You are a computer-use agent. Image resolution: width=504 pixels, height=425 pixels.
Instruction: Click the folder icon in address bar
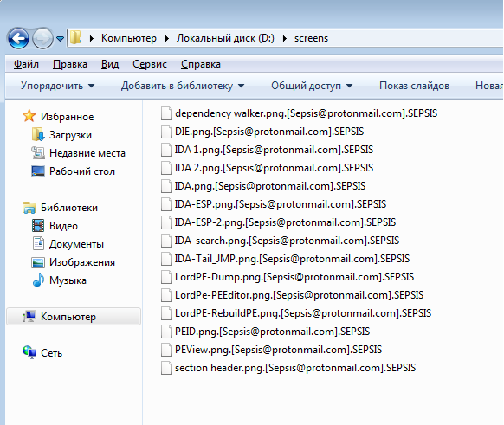[x=76, y=37]
